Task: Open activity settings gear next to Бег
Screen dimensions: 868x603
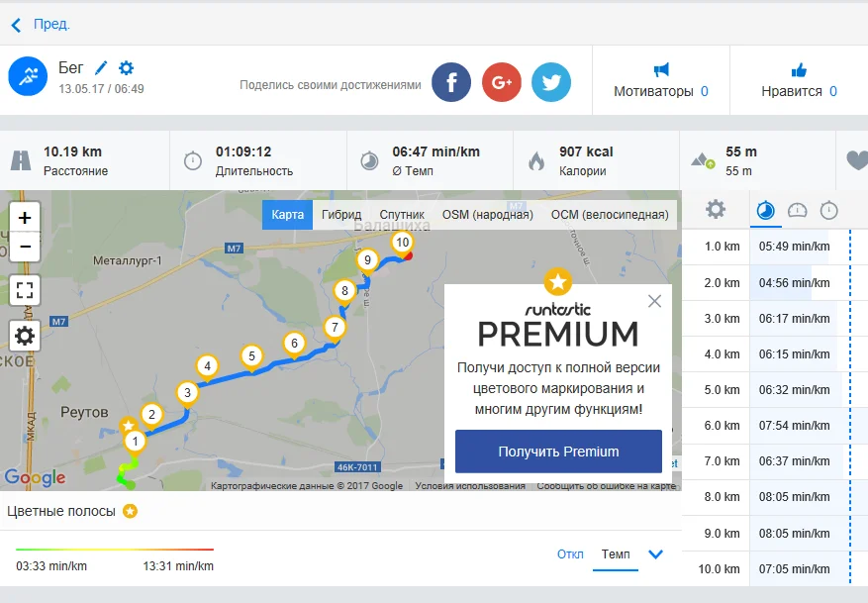Action: [127, 68]
